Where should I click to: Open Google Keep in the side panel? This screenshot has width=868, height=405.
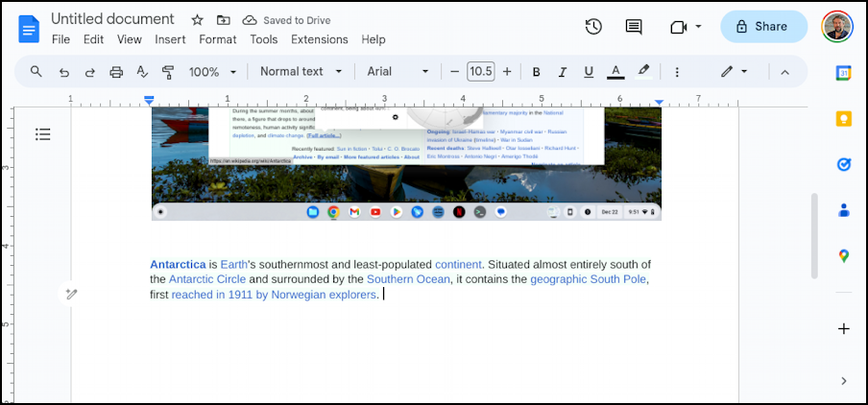tap(843, 118)
